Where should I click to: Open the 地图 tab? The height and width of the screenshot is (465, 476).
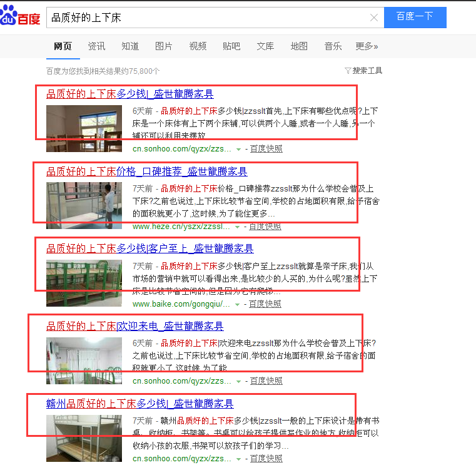pos(299,46)
